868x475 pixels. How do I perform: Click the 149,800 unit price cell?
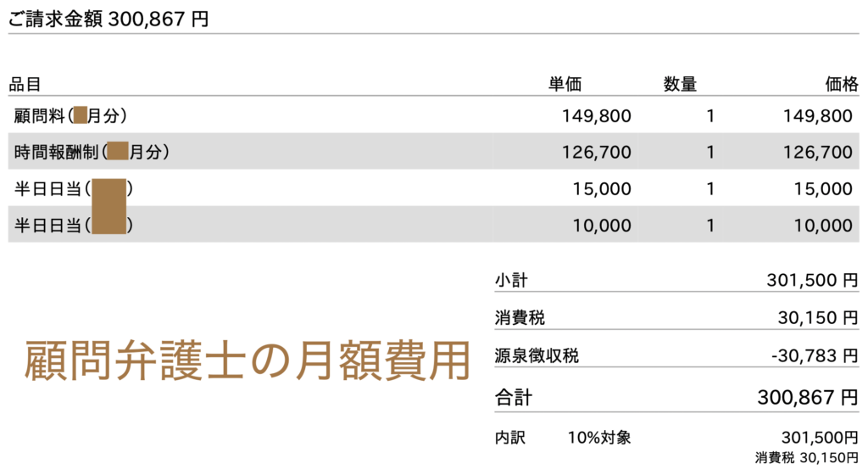coord(597,116)
